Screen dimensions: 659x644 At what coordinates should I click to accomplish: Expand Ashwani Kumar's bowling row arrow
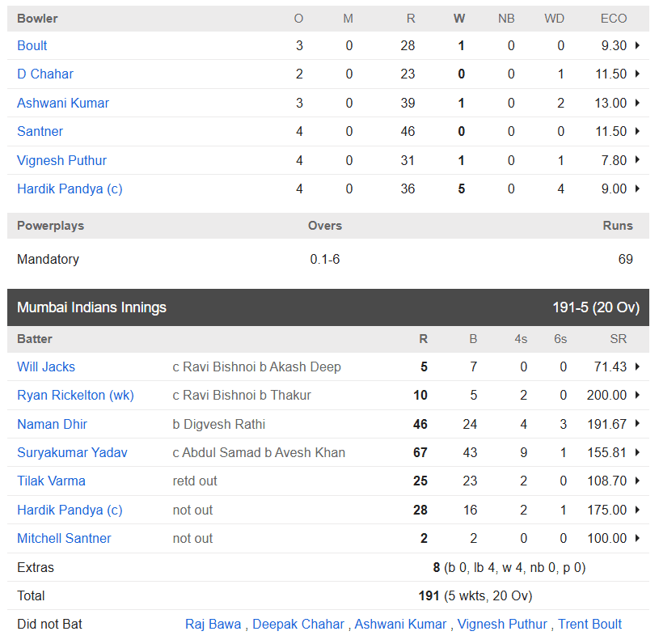(637, 103)
